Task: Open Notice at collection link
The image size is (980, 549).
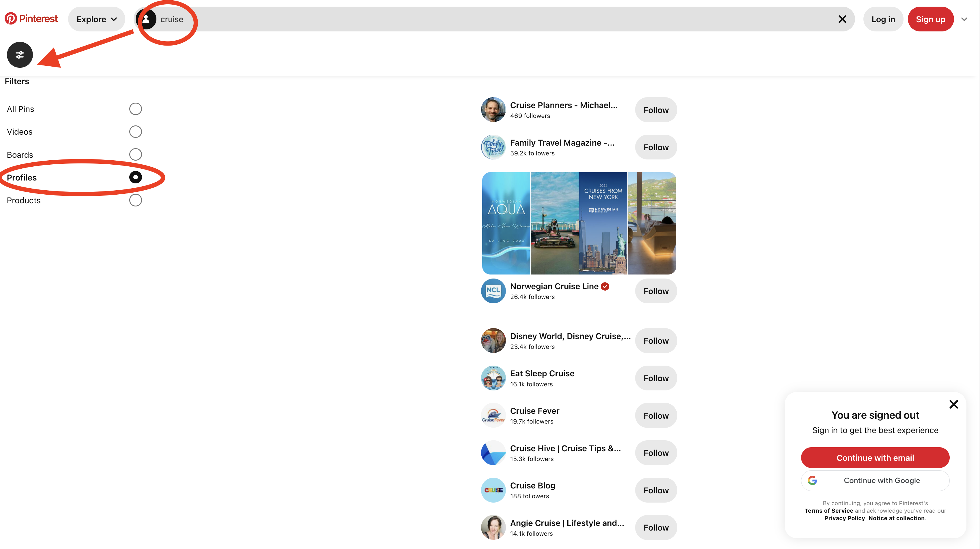Action: (x=896, y=518)
